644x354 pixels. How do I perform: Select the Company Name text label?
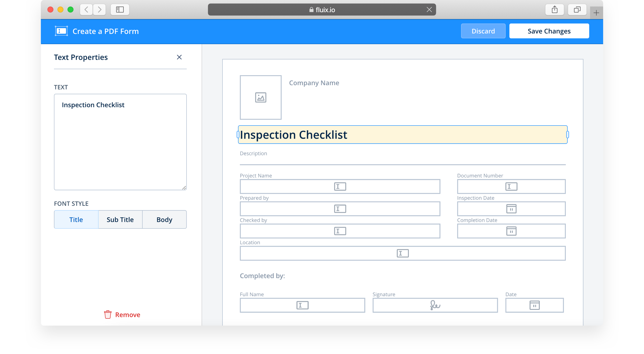pyautogui.click(x=314, y=83)
